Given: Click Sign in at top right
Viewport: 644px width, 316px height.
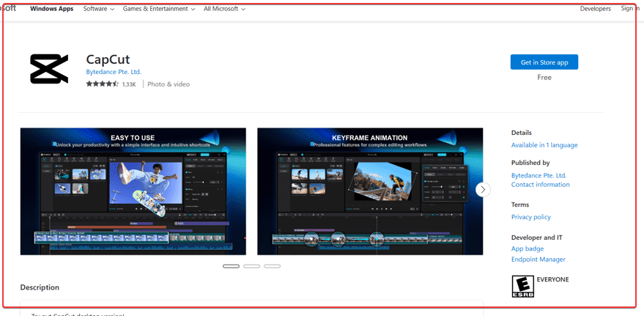Looking at the screenshot, I should point(629,9).
